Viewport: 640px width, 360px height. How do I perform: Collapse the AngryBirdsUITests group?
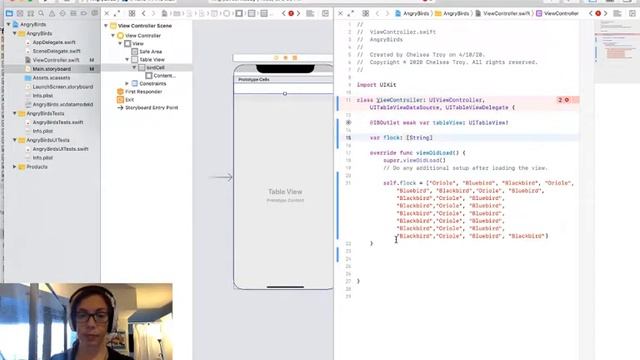pyautogui.click(x=15, y=140)
